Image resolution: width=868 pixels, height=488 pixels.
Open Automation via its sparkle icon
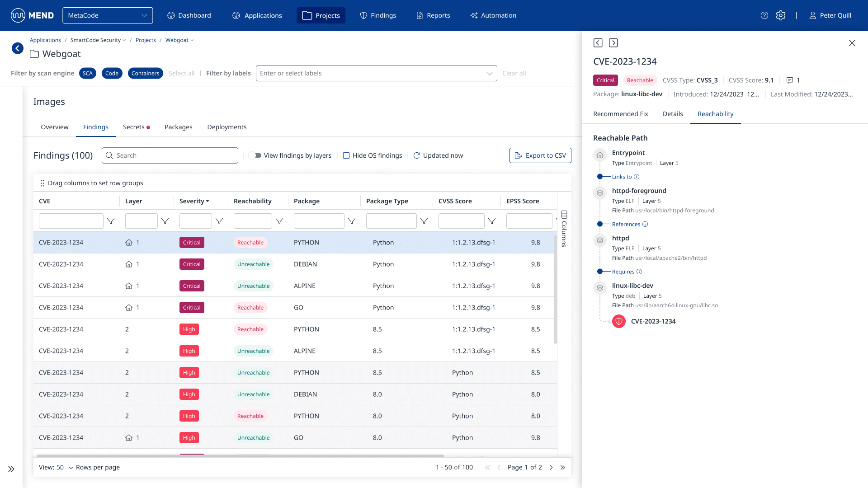pos(474,15)
